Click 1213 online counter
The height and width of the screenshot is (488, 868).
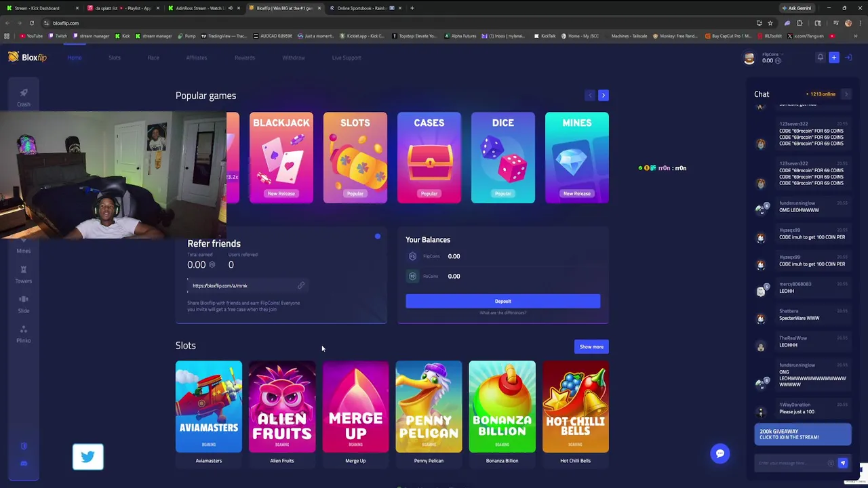point(821,94)
